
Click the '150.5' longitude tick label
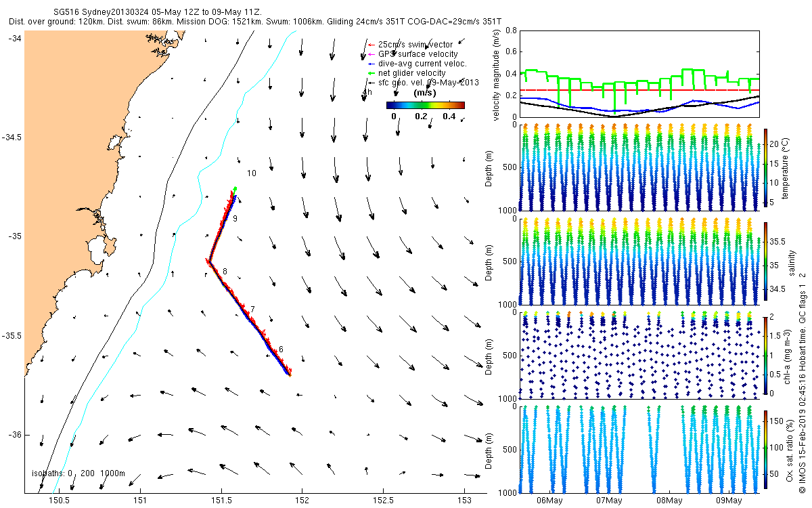pyautogui.click(x=60, y=501)
